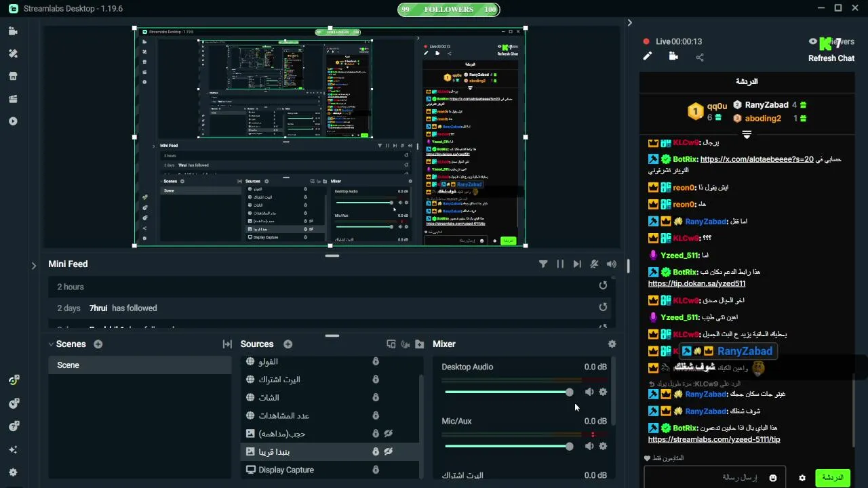Image resolution: width=868 pixels, height=488 pixels.
Task: Click the stream preview canvas
Action: point(330,138)
